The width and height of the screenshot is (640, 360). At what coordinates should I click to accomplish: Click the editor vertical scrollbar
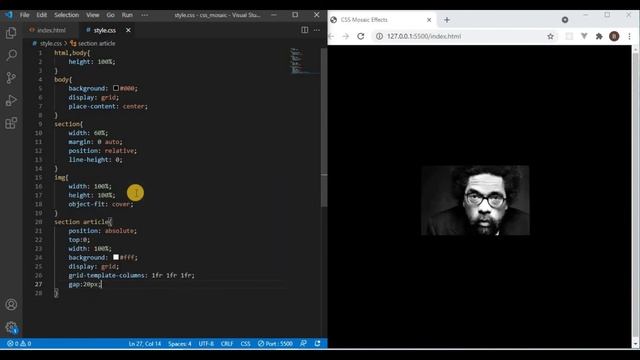[x=324, y=127]
